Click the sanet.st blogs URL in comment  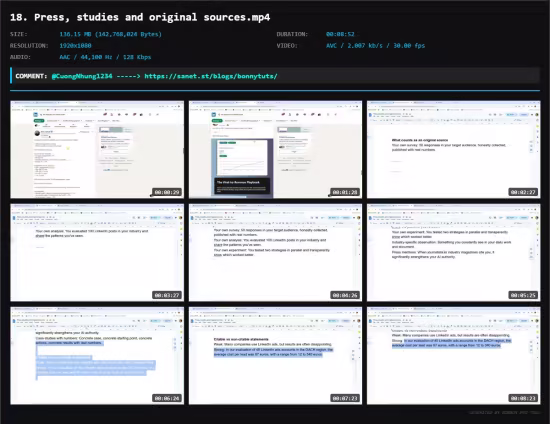211,76
